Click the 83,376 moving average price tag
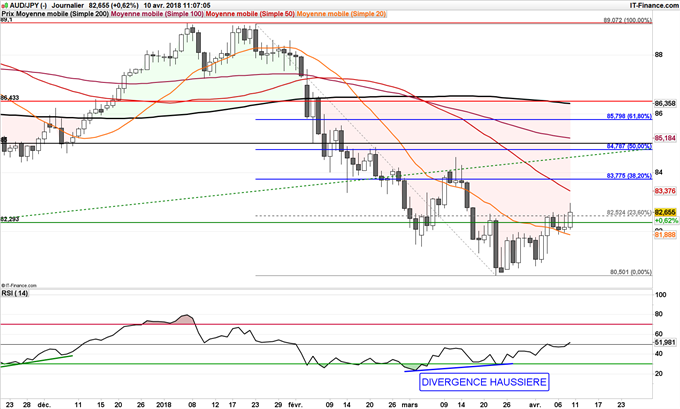This screenshot has width=680, height=409. 665,191
